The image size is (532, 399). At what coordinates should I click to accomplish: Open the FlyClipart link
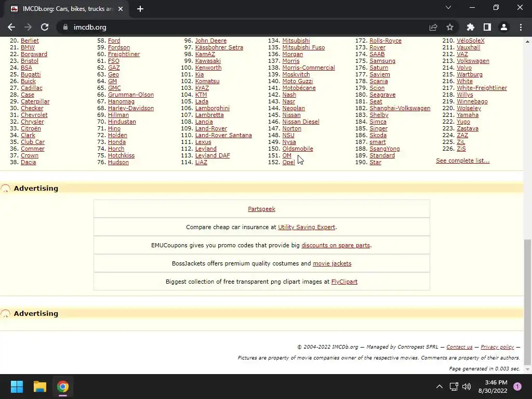click(x=344, y=282)
